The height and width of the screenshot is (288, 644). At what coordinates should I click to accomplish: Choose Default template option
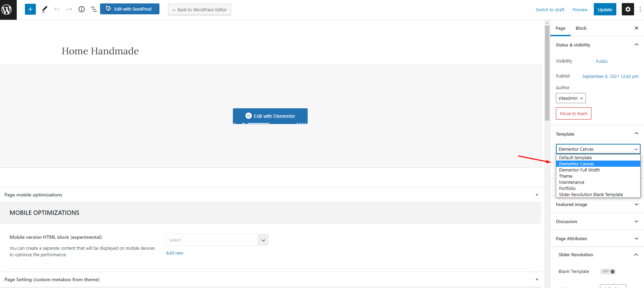coord(598,157)
